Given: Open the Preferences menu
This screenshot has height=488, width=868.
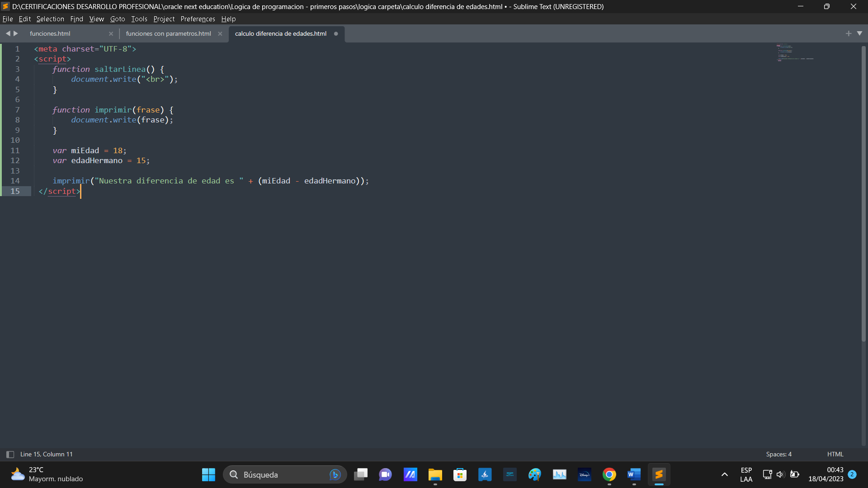Looking at the screenshot, I should 198,19.
